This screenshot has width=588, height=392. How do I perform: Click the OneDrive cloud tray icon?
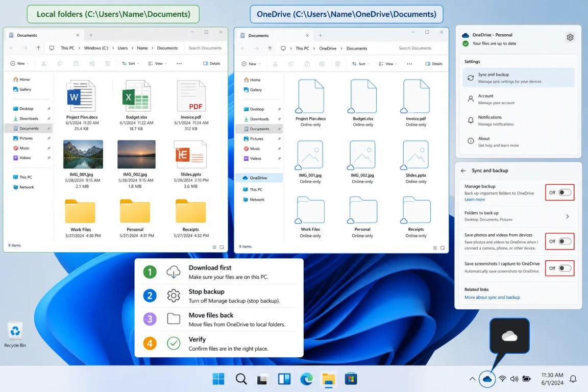point(487,379)
